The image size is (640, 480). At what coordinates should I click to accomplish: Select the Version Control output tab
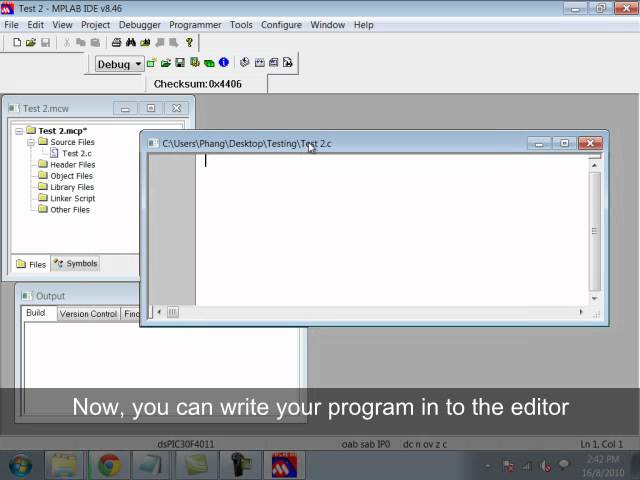88,314
